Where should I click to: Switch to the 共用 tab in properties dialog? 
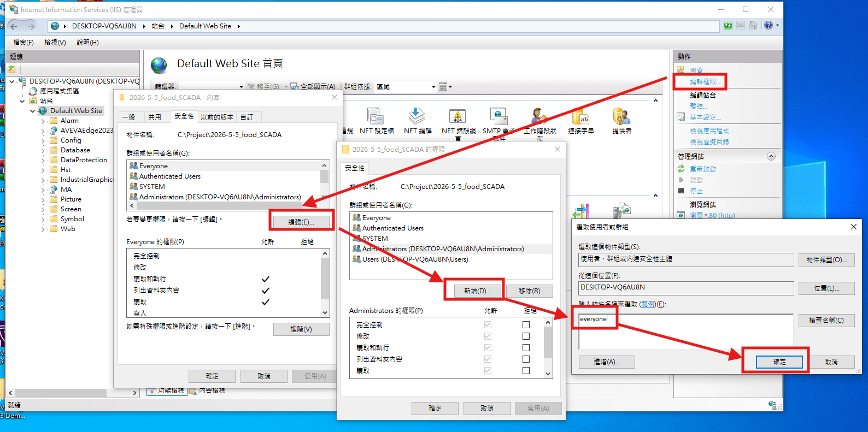(155, 117)
